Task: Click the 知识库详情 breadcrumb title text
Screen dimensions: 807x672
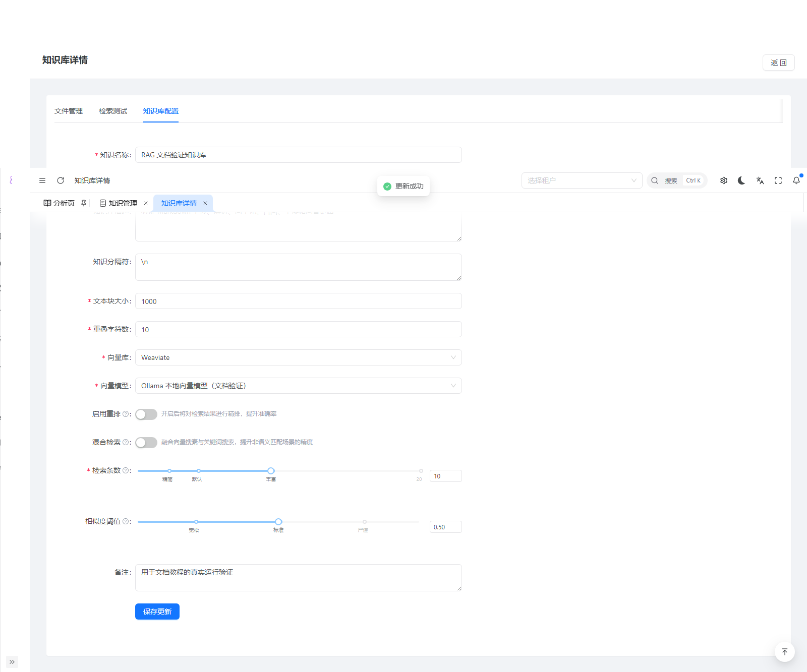Action: tap(92, 180)
